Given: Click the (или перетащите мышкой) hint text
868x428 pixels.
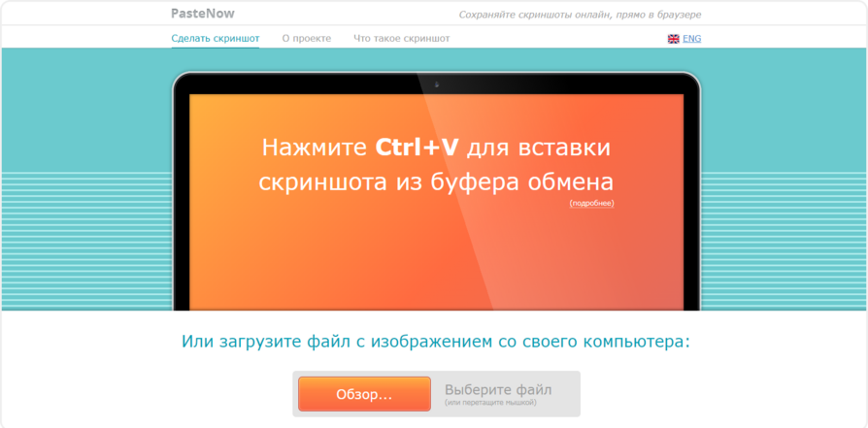Looking at the screenshot, I should point(490,403).
